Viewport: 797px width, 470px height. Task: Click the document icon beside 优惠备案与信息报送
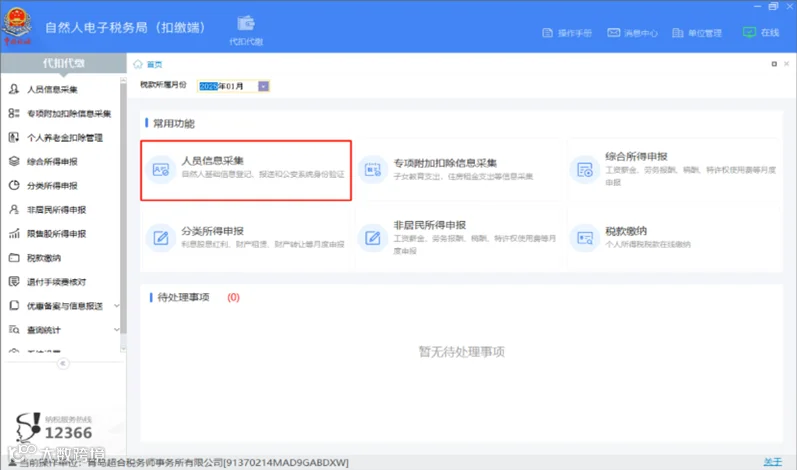14,305
